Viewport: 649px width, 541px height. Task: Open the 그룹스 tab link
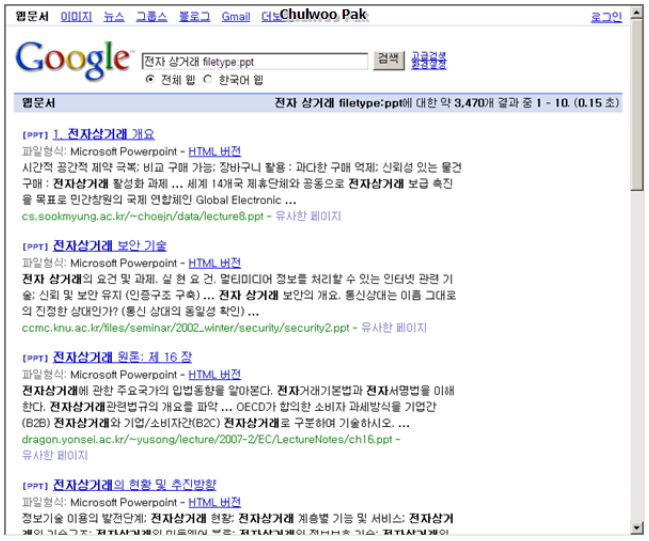pyautogui.click(x=151, y=17)
